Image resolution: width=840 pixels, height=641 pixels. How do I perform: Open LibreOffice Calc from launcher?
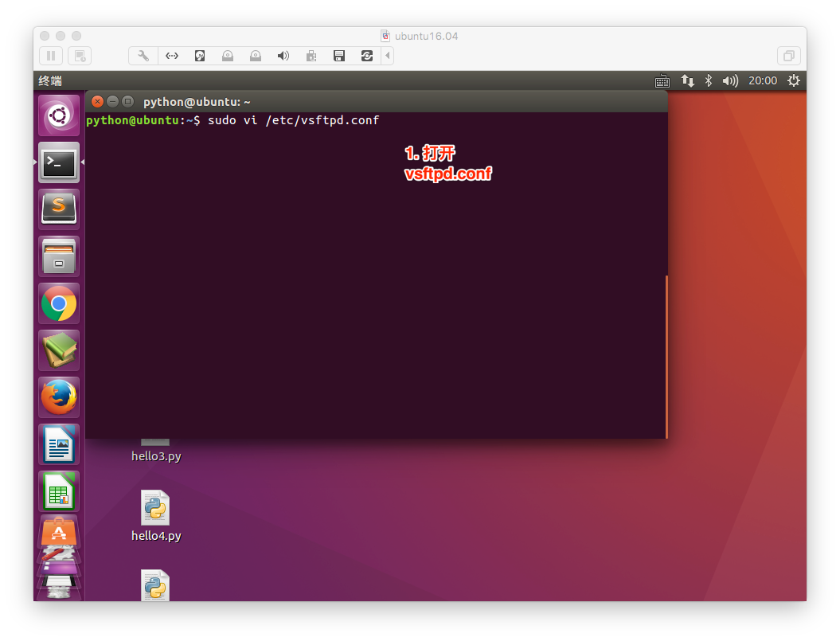(59, 491)
